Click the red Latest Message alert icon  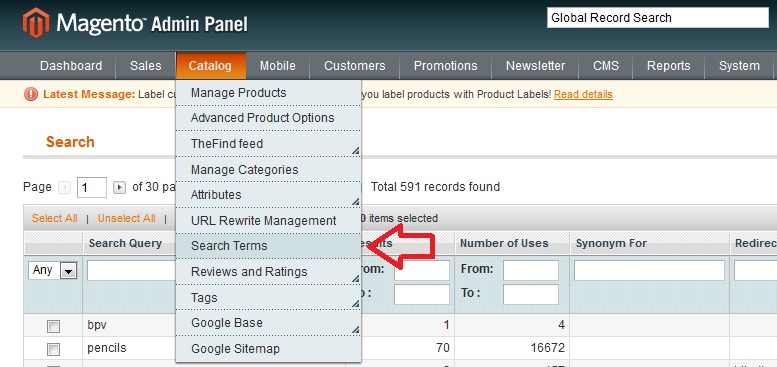(x=31, y=94)
